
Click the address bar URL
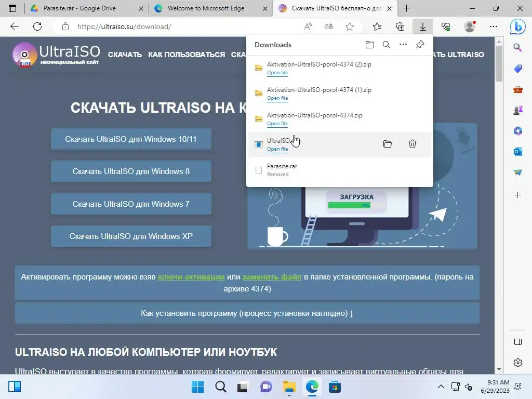point(124,26)
